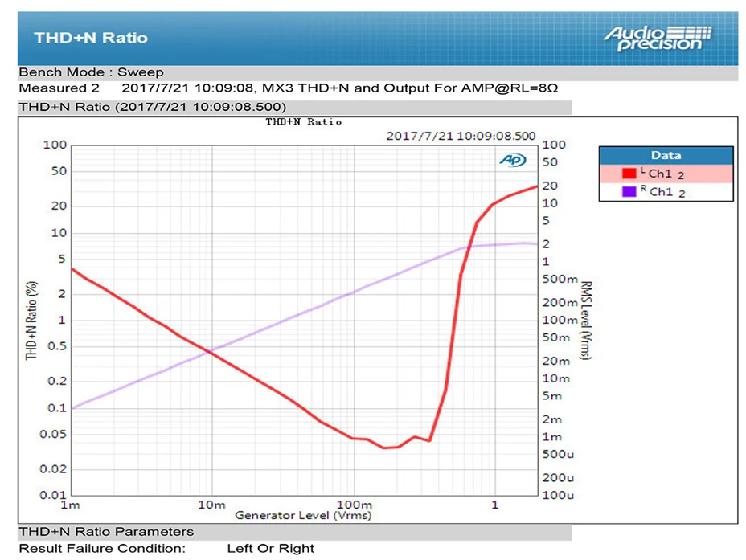This screenshot has height=560, width=746.
Task: Click the '500m' right axis tick value
Action: tap(560, 279)
